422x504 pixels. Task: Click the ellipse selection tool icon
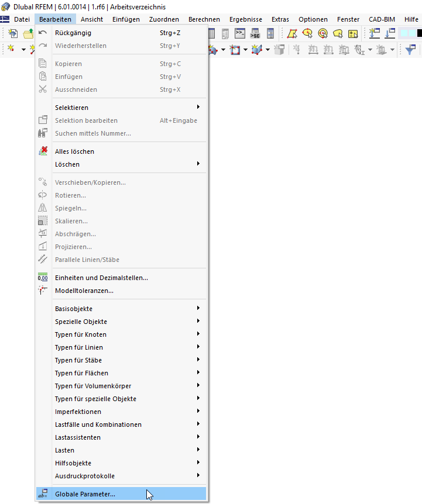point(307,33)
